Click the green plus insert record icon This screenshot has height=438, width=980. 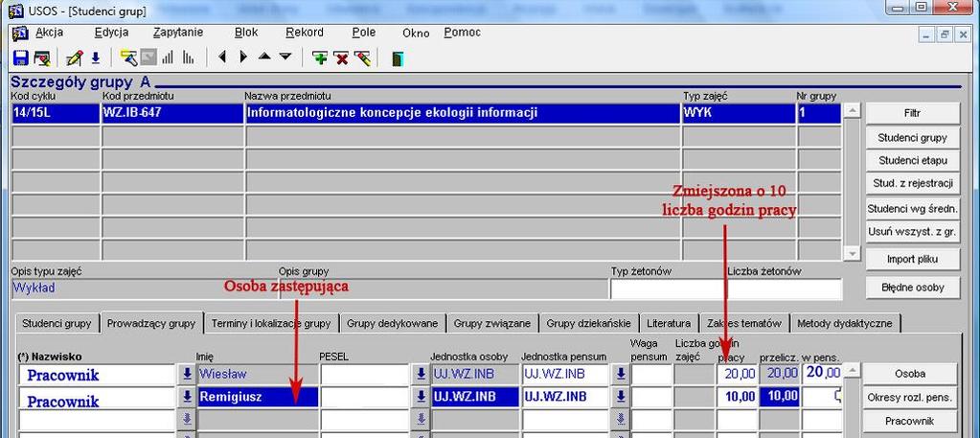click(x=320, y=58)
